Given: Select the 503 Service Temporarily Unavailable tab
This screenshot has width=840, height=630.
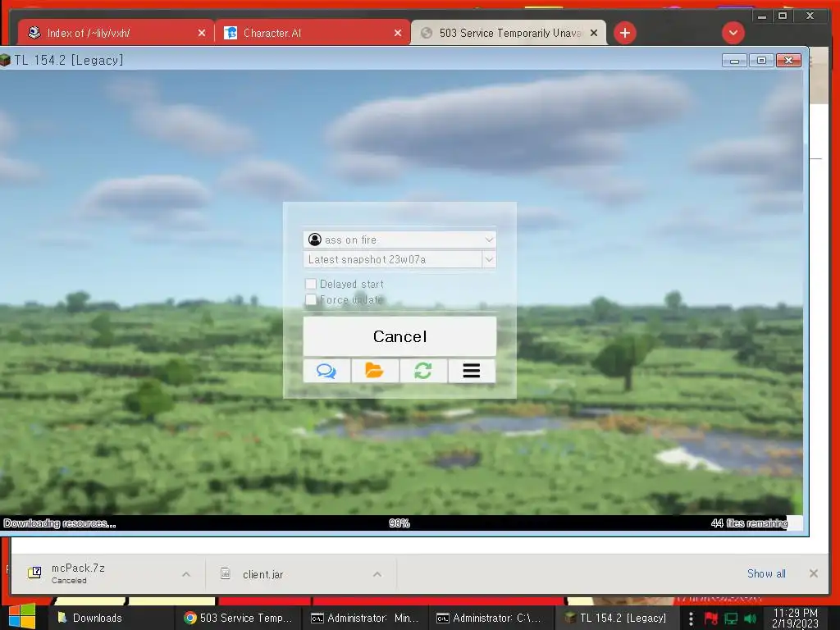Looking at the screenshot, I should click(509, 33).
